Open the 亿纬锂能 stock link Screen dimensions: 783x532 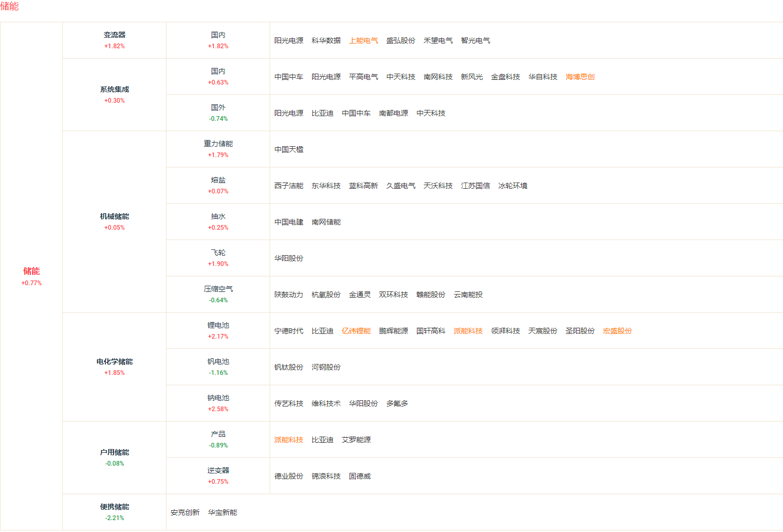click(x=356, y=331)
